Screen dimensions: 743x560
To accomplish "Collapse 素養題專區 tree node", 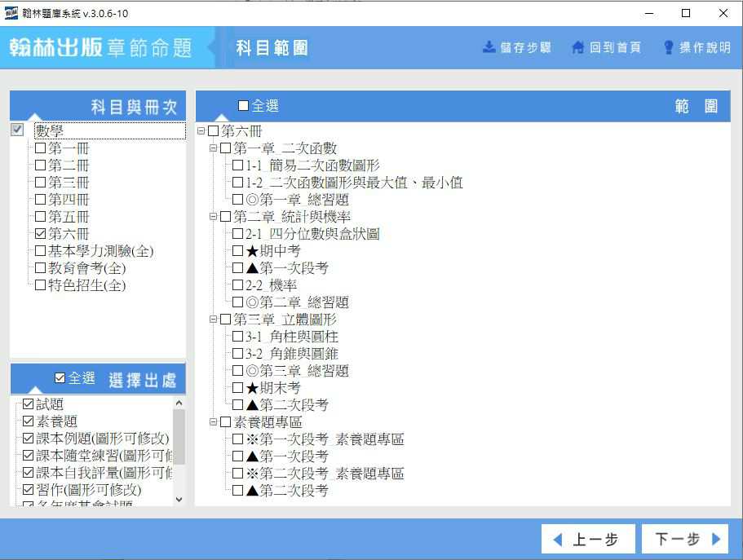I will point(213,421).
